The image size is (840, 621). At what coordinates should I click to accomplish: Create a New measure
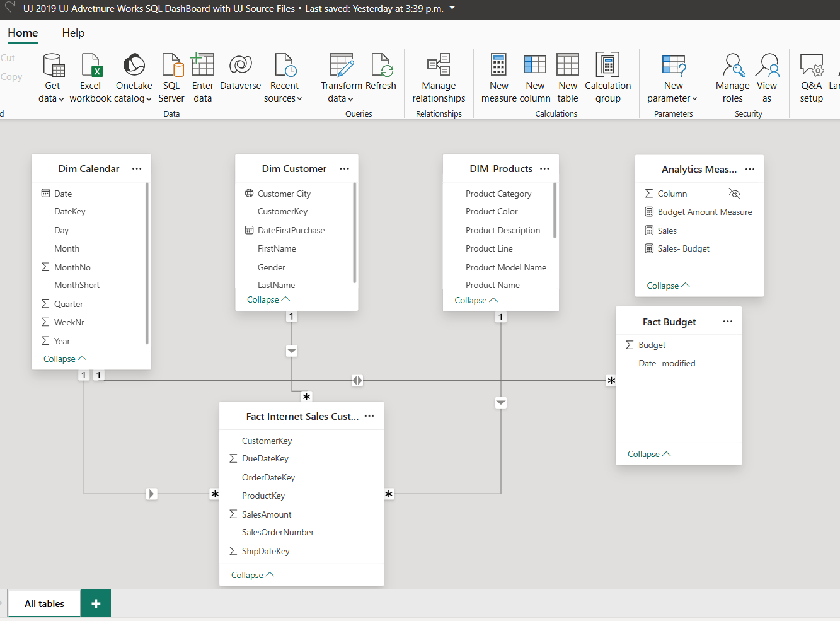[499, 78]
